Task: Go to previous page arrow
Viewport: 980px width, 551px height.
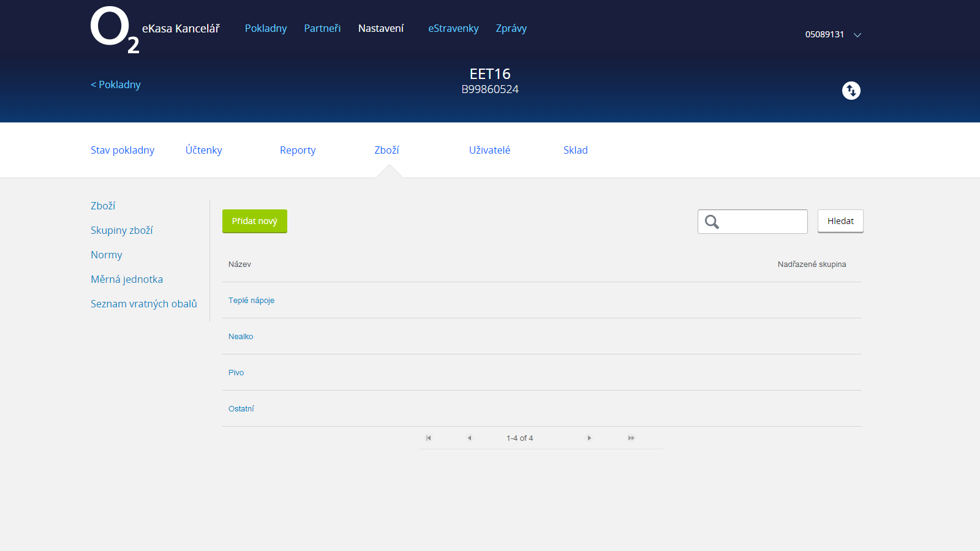Action: (x=469, y=438)
